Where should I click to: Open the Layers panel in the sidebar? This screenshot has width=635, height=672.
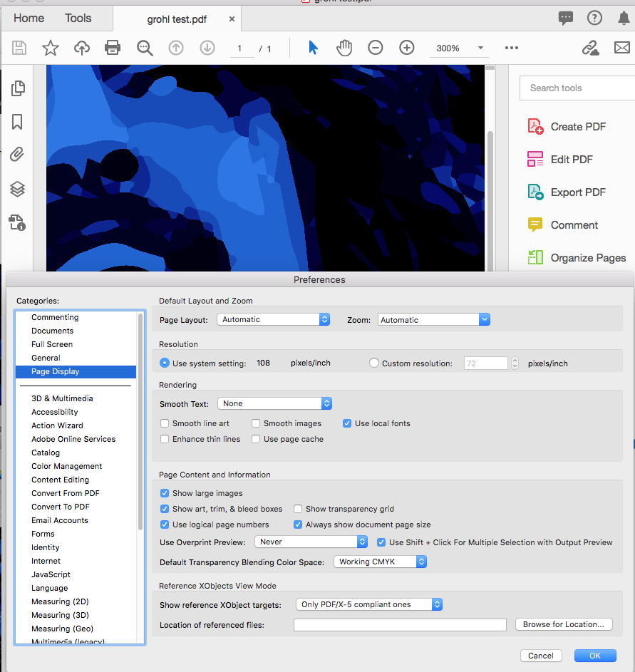18,189
